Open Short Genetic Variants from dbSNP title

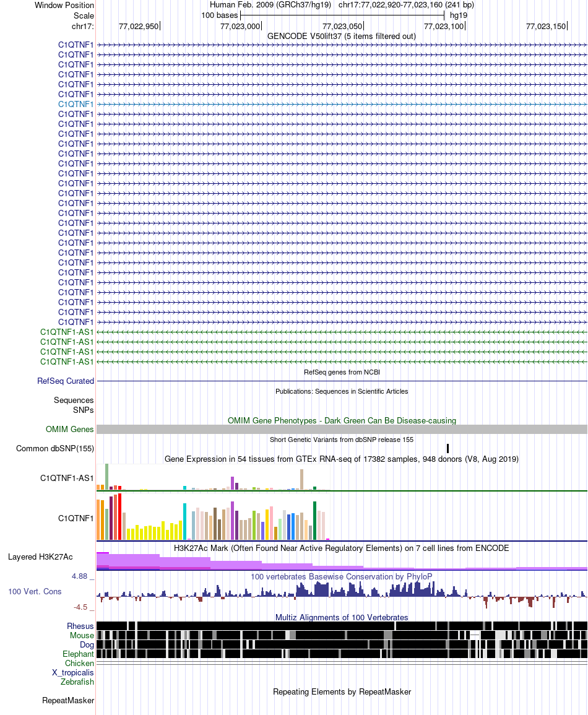[x=342, y=440]
